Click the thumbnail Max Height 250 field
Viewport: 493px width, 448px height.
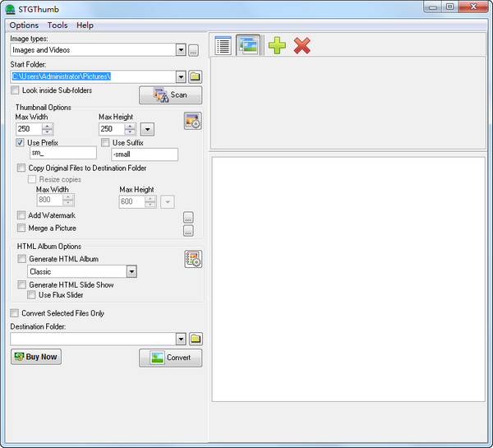[112, 129]
